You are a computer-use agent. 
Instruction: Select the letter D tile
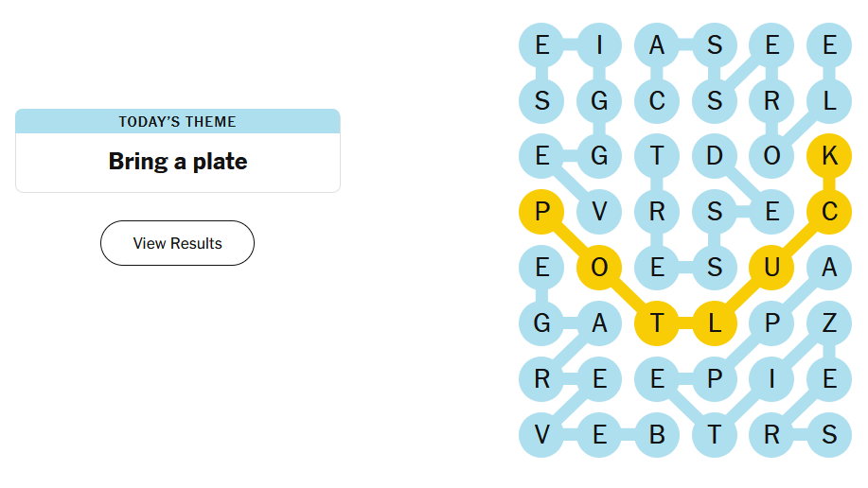coord(715,156)
